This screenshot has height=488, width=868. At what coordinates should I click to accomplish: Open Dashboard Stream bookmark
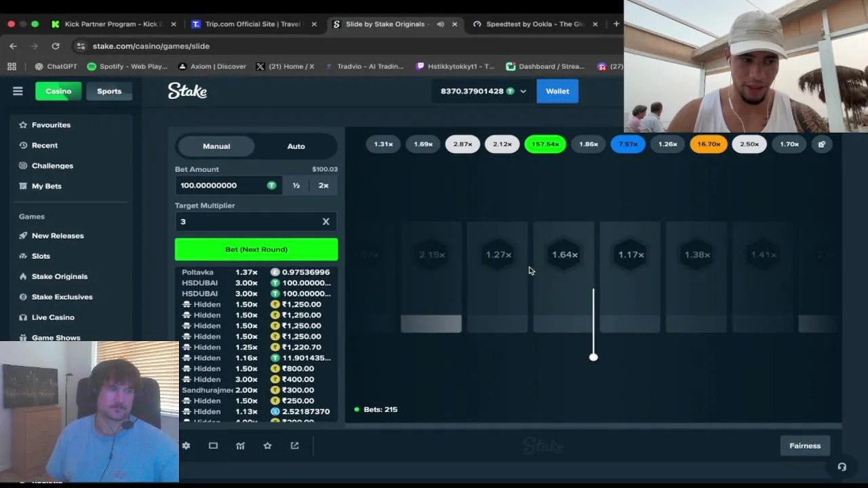(545, 66)
